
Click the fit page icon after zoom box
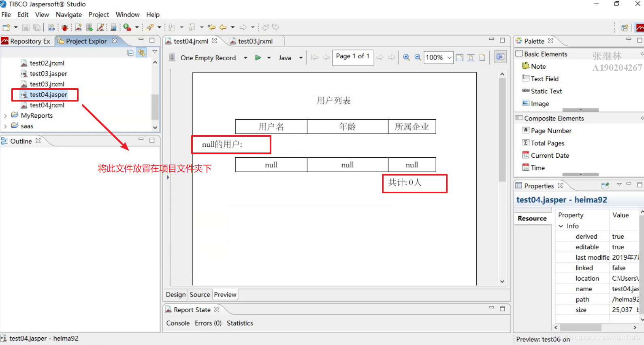pos(460,57)
